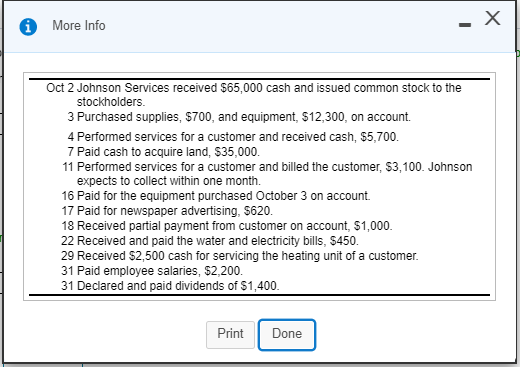The width and height of the screenshot is (520, 367).
Task: Select the Paid cash to acquire land line
Action: point(163,152)
